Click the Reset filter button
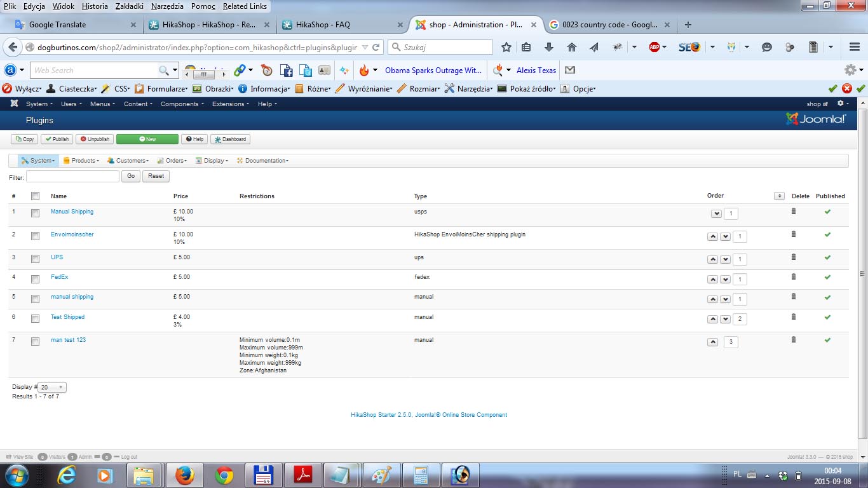 156,176
